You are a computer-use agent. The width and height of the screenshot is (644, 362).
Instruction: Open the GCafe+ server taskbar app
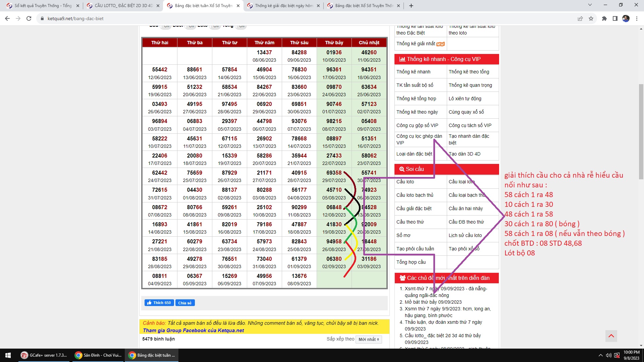44,355
